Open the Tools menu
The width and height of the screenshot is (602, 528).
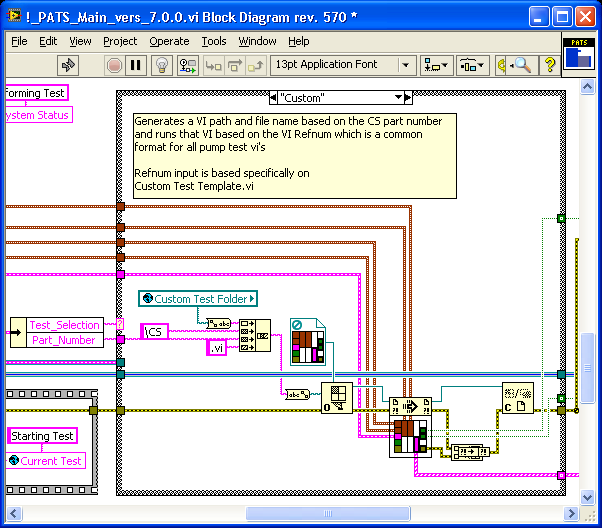[x=214, y=41]
